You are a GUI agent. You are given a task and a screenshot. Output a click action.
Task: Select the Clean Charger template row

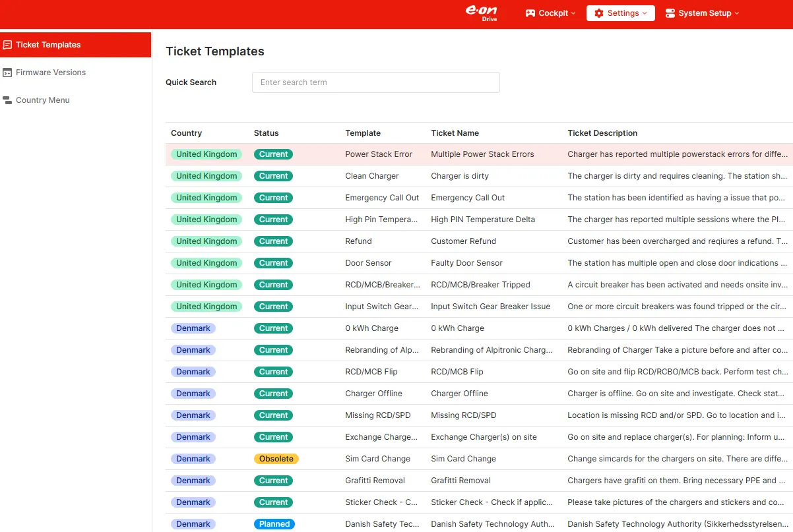click(x=479, y=176)
